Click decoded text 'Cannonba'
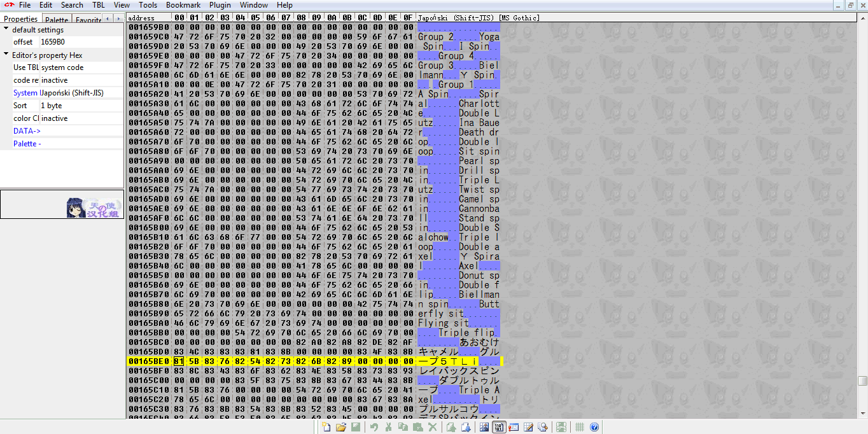The width and height of the screenshot is (868, 434). [x=479, y=209]
